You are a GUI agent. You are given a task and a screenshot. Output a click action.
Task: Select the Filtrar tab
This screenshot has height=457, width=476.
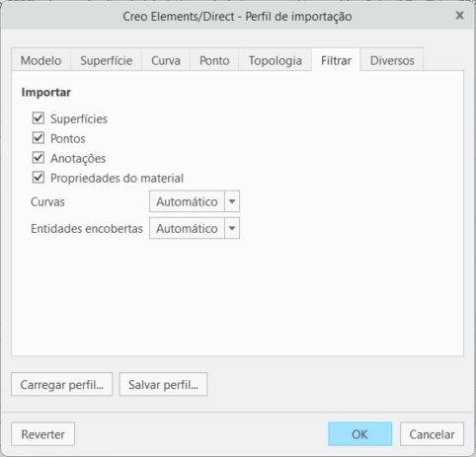tap(336, 60)
